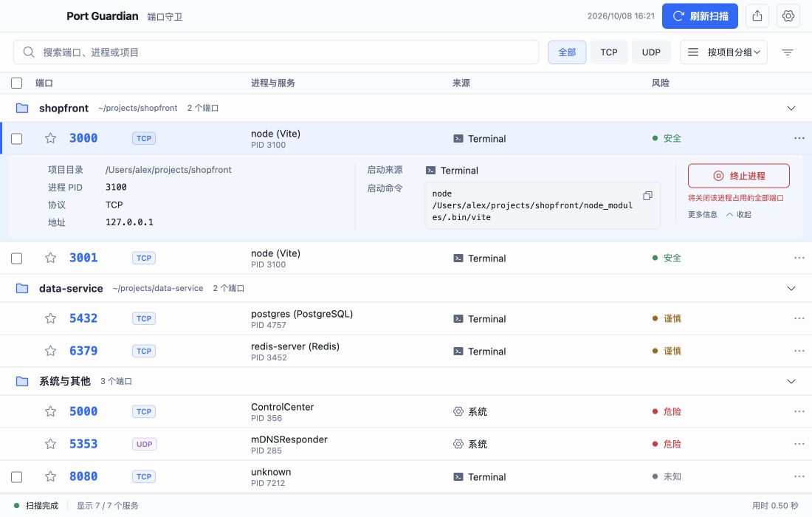Click the filter lines icon
The width and height of the screenshot is (812, 517).
pos(787,52)
